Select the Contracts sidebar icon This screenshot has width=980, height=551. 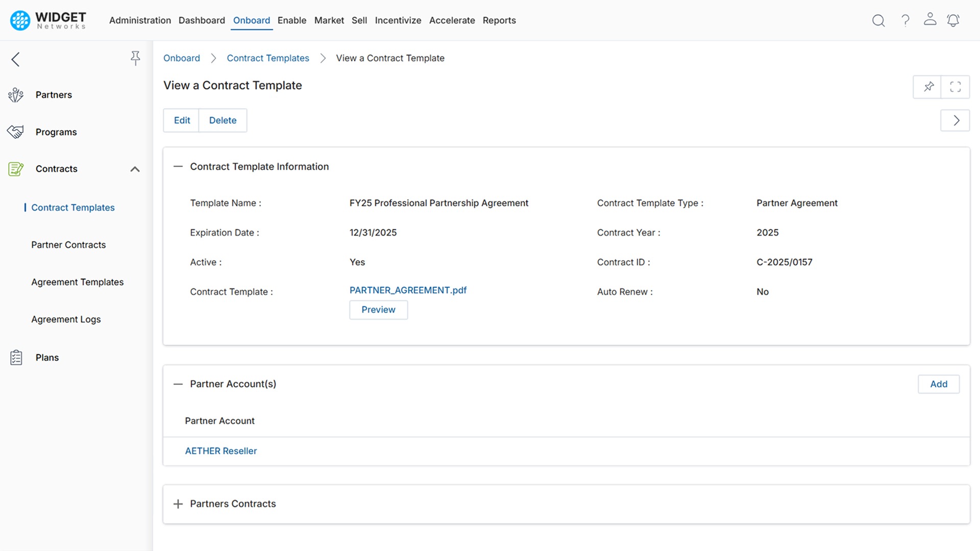click(16, 169)
